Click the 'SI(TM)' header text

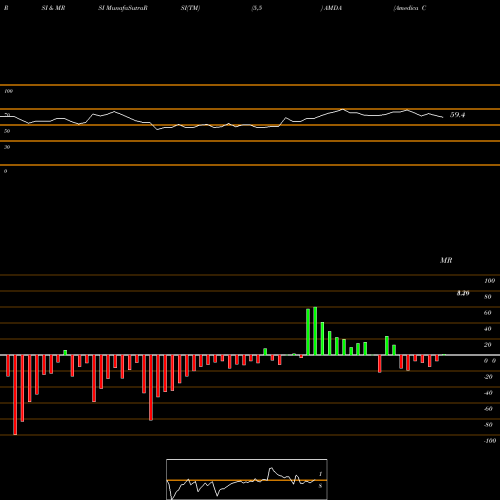coord(190,8)
